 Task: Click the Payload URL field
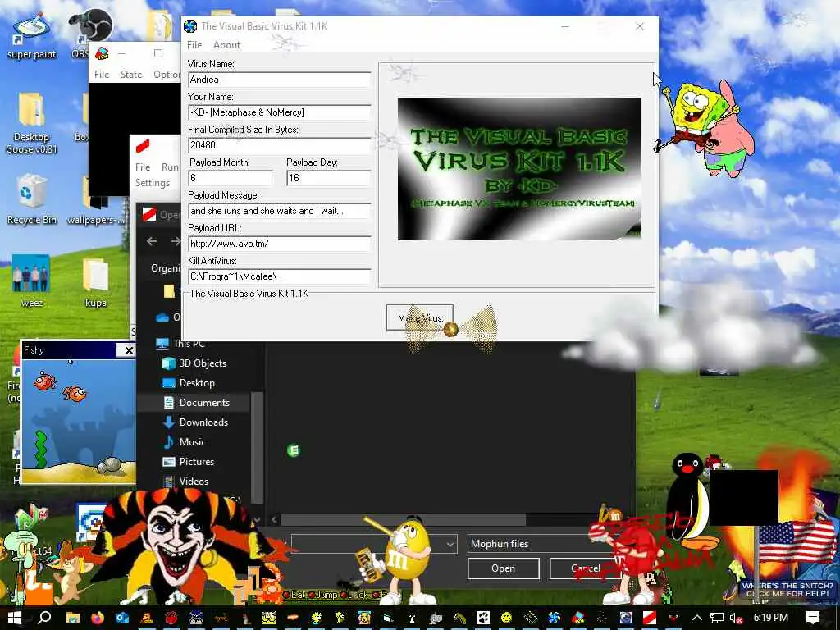[x=280, y=243]
